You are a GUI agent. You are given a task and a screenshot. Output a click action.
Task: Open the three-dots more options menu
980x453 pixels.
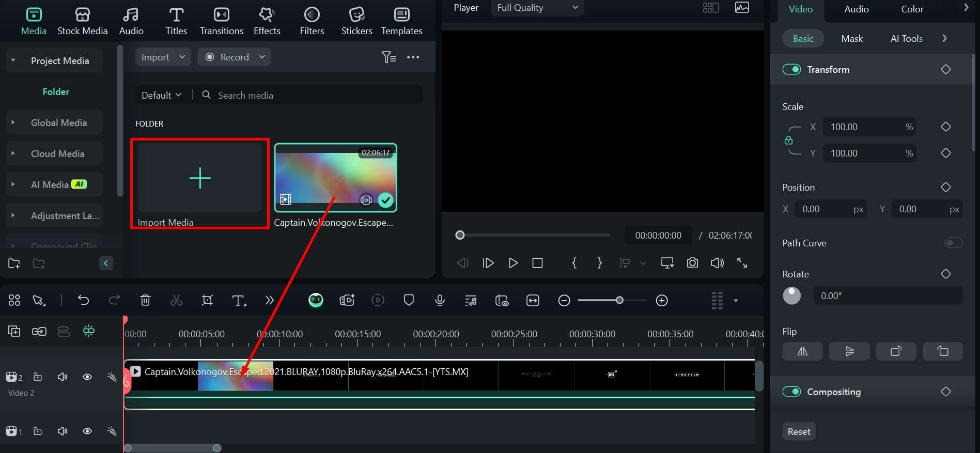413,57
